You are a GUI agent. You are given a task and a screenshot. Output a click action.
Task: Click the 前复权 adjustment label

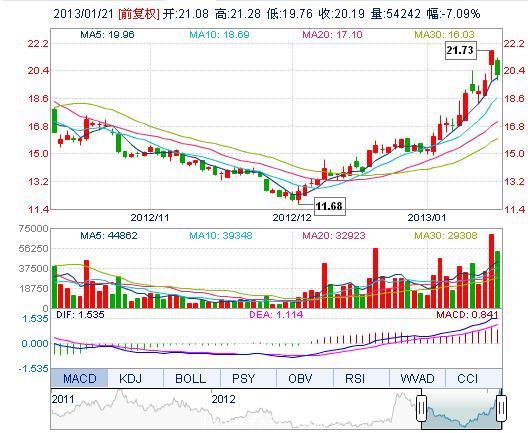[x=139, y=14]
